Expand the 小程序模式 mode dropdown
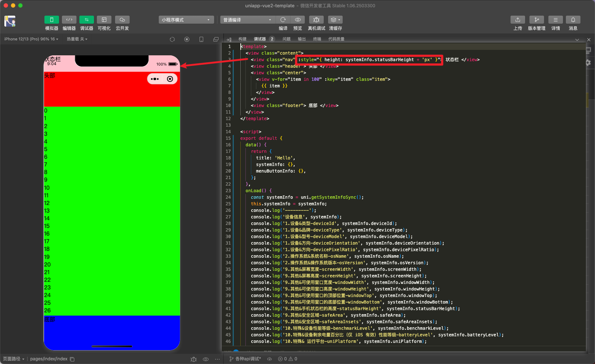Image resolution: width=595 pixels, height=364 pixels. click(186, 20)
